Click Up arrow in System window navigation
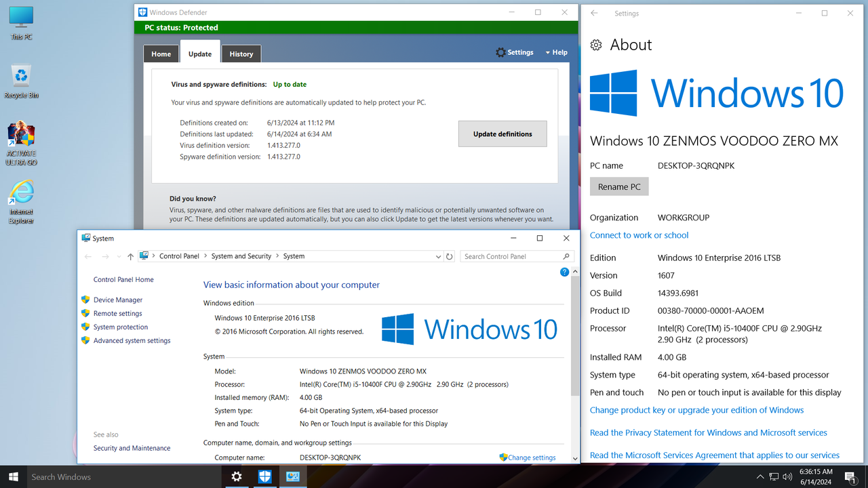 coord(130,256)
